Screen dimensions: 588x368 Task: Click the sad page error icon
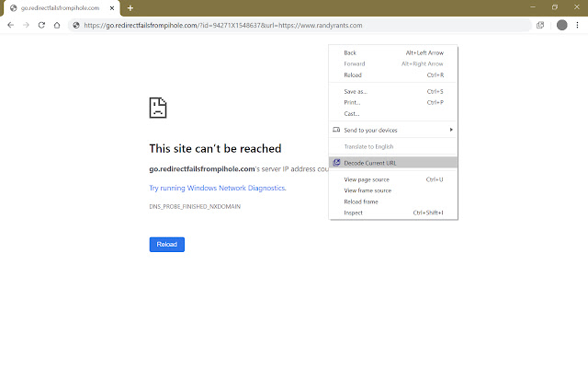pyautogui.click(x=158, y=108)
